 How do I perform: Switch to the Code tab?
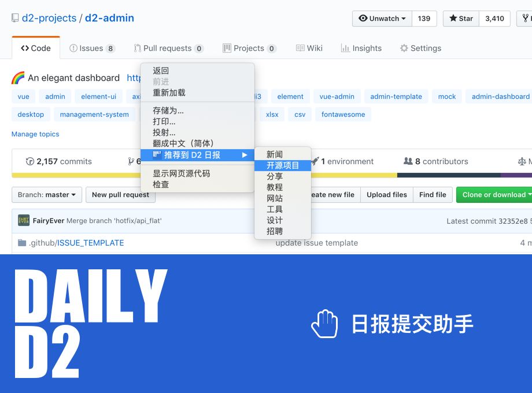(x=36, y=48)
